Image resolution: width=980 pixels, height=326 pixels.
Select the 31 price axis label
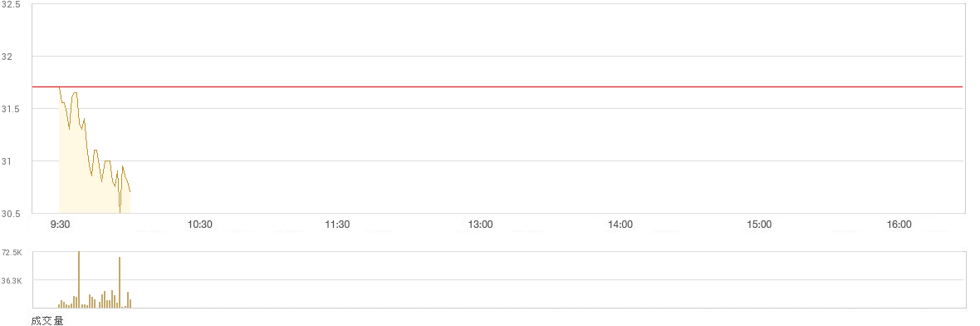[x=7, y=161]
